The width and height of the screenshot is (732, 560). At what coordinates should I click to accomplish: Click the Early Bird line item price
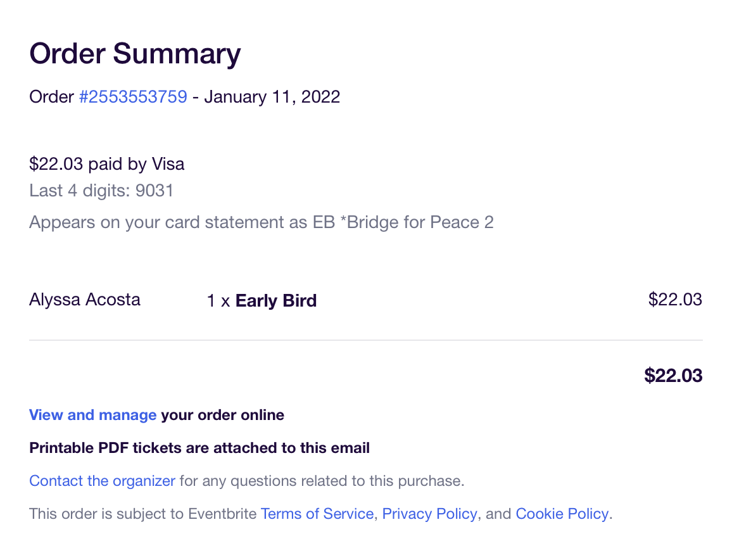(675, 299)
